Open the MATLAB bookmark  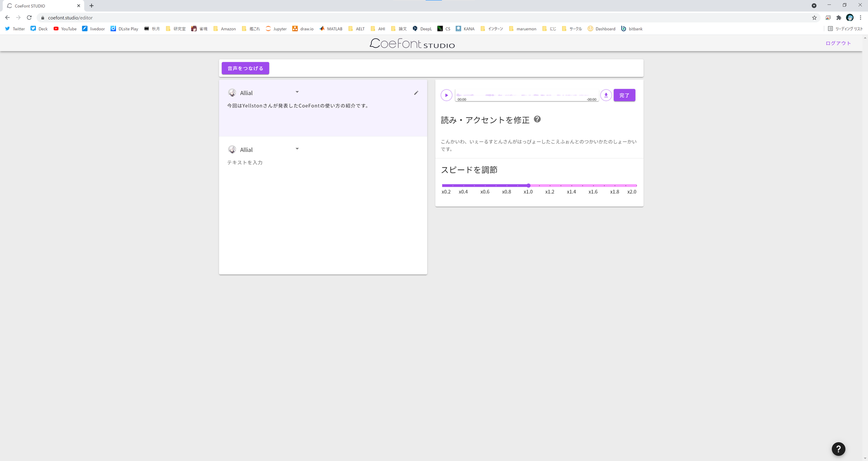[331, 29]
